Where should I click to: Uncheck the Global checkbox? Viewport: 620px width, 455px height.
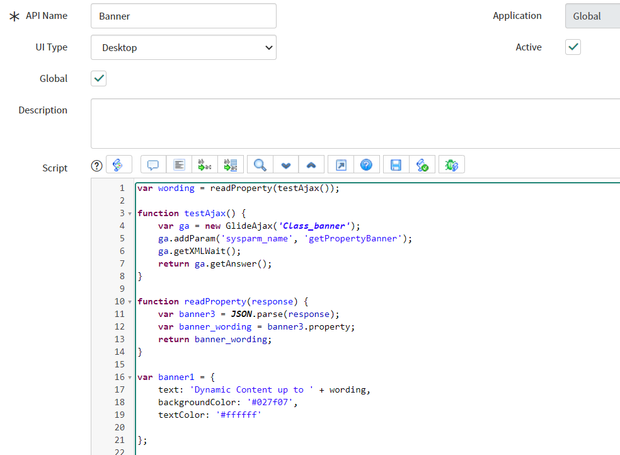99,78
